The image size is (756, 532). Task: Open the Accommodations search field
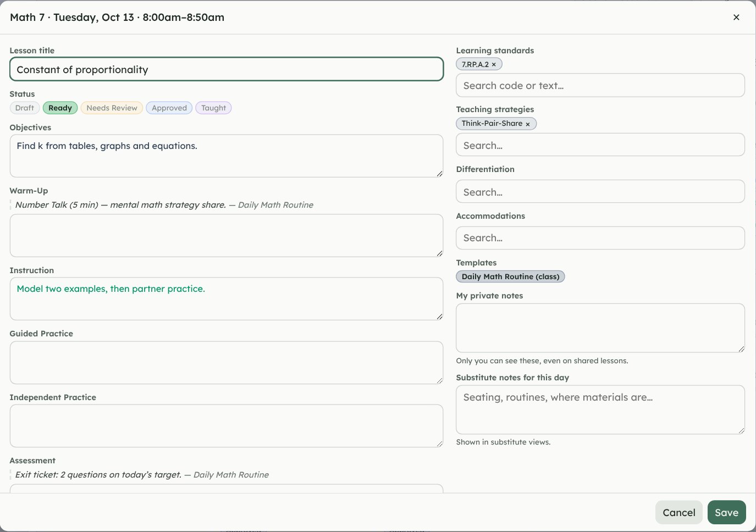(x=600, y=238)
